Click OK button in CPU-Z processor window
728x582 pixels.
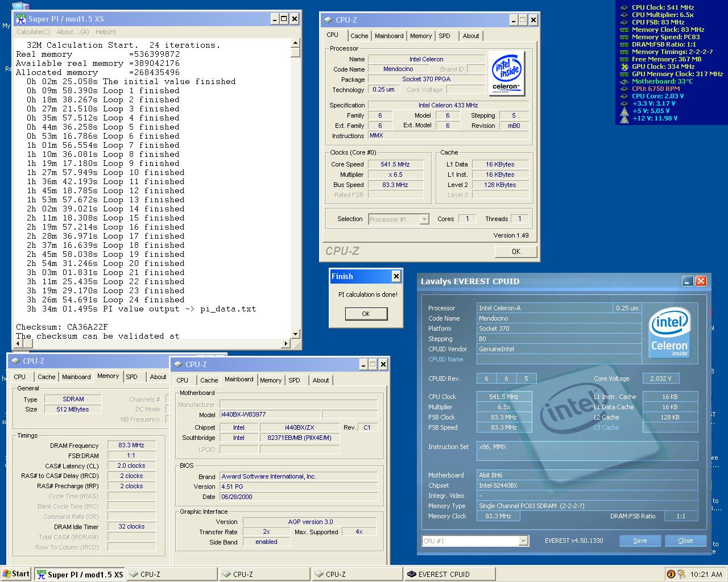tap(515, 251)
